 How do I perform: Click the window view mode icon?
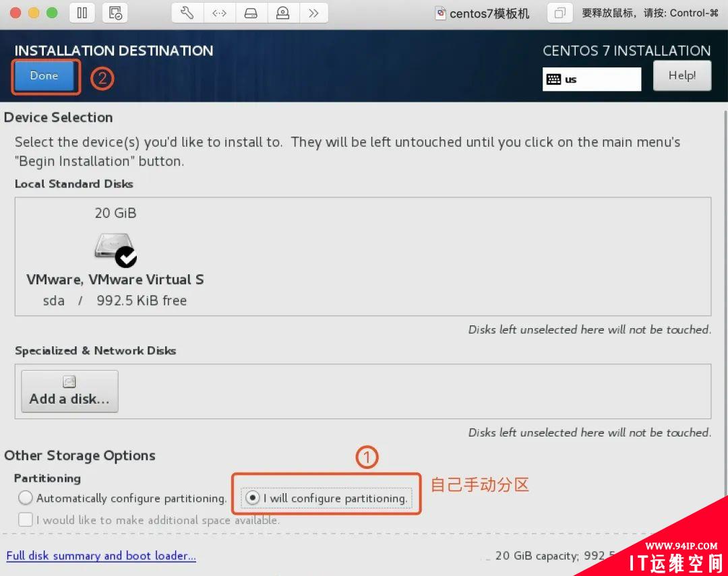[560, 13]
